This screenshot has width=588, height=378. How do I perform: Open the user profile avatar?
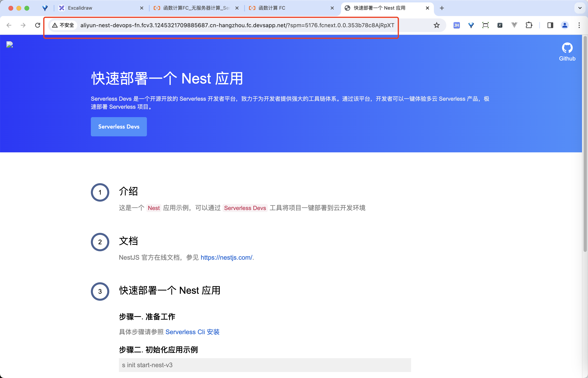565,25
